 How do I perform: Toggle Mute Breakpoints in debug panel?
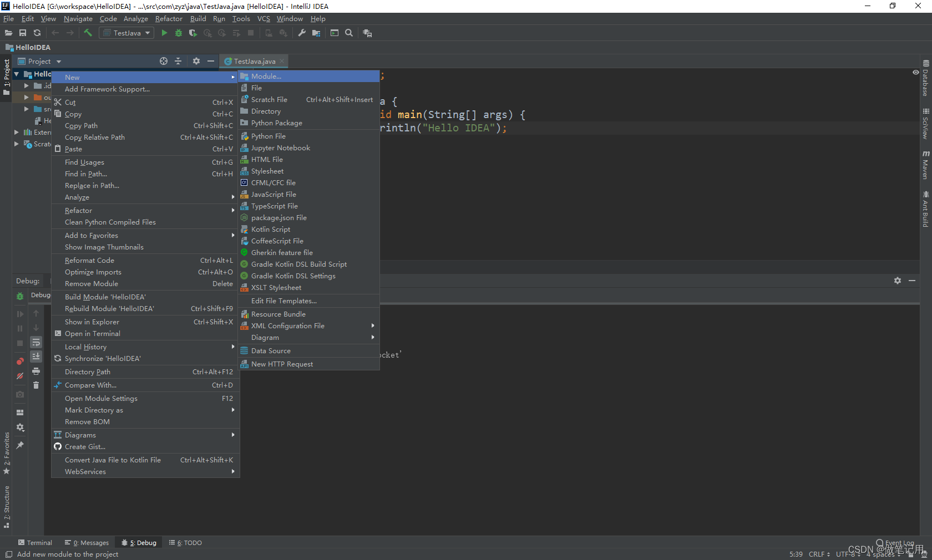tap(20, 376)
